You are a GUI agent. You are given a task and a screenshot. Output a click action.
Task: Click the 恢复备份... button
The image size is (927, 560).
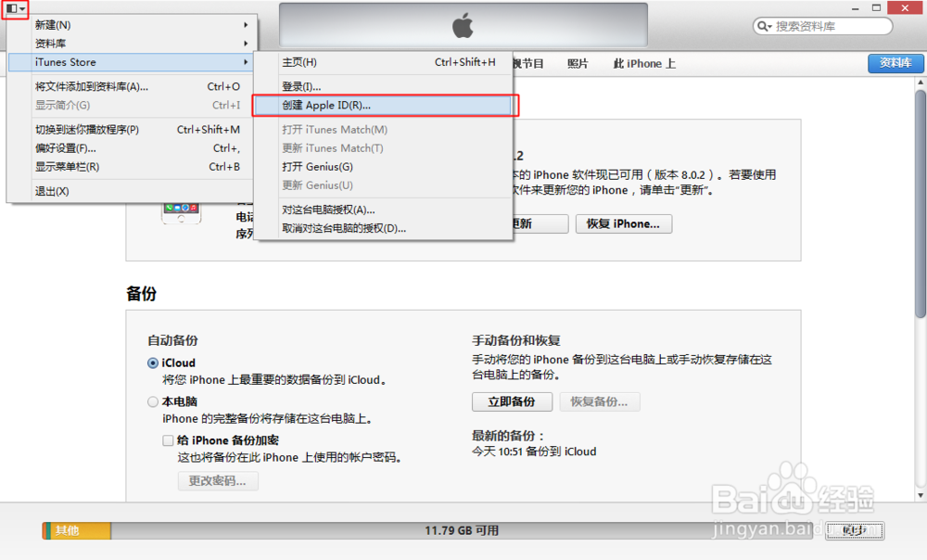pyautogui.click(x=599, y=401)
